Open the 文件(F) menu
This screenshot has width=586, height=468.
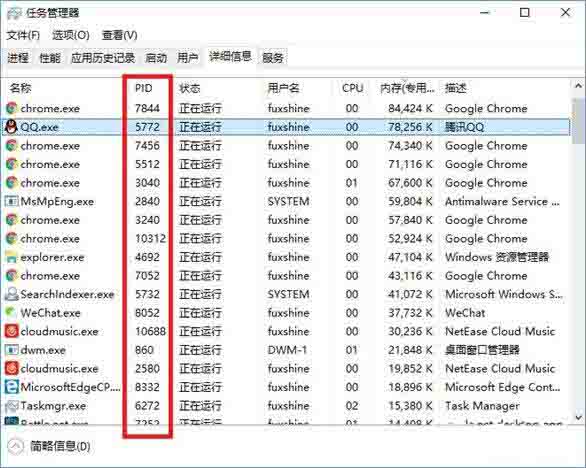(x=23, y=36)
